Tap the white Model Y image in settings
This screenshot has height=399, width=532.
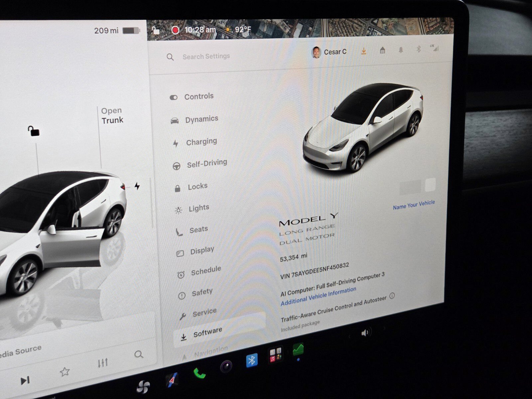pyautogui.click(x=363, y=127)
